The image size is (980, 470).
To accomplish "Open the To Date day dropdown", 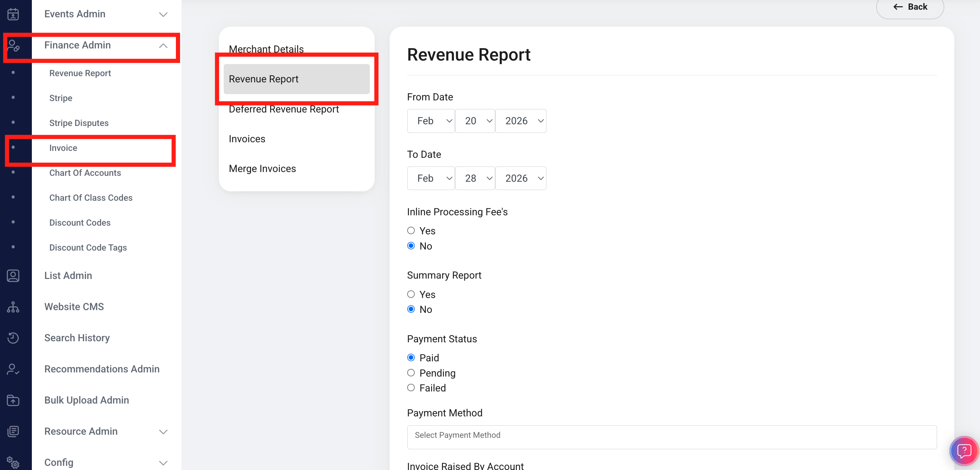I will tap(475, 178).
